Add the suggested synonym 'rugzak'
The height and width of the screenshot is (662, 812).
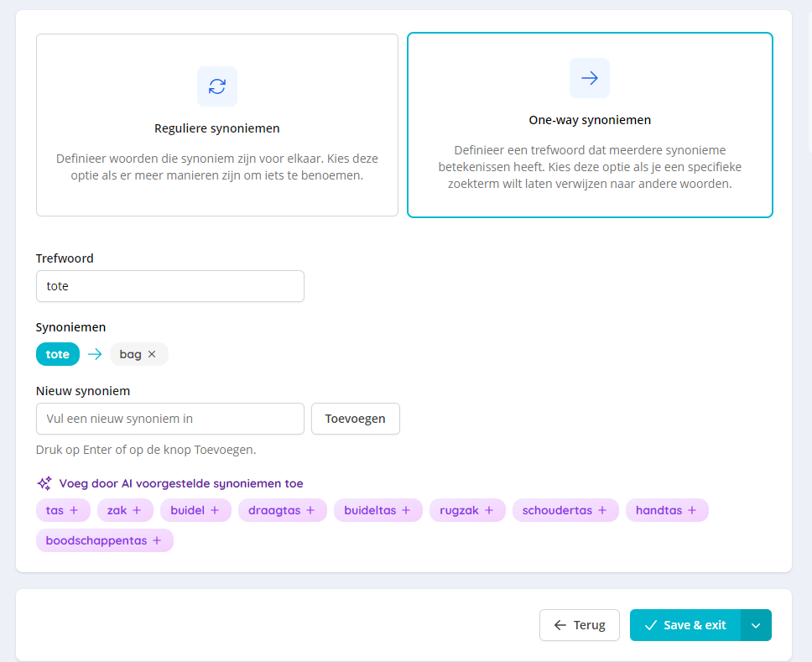pyautogui.click(x=467, y=510)
